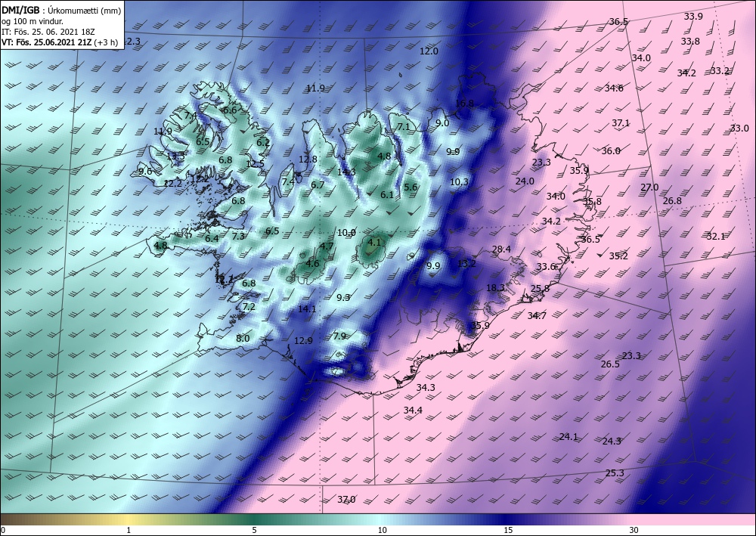Click the 9.6 value label
Viewport: 756px width, 536px height.
[x=145, y=172]
